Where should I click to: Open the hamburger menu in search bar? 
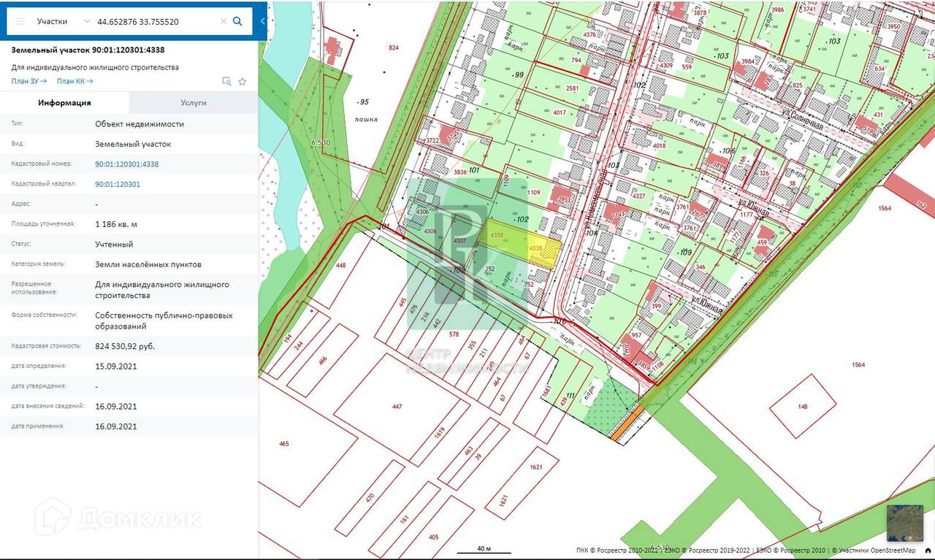[20, 21]
